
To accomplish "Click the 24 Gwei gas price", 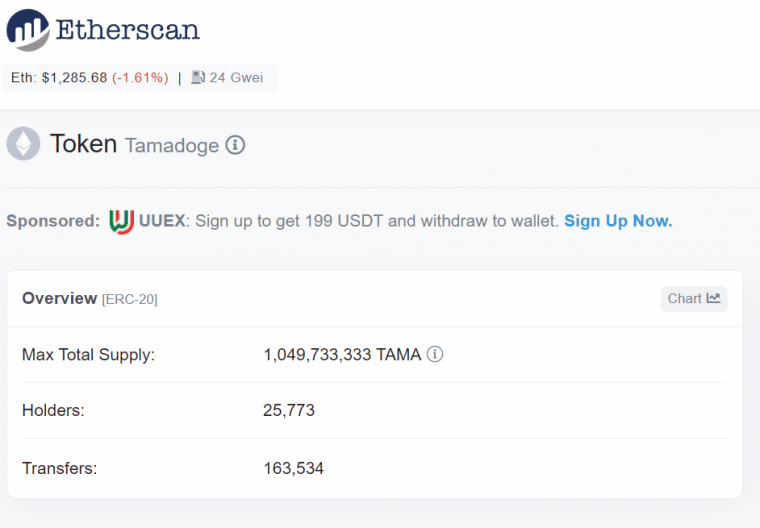I will (236, 78).
